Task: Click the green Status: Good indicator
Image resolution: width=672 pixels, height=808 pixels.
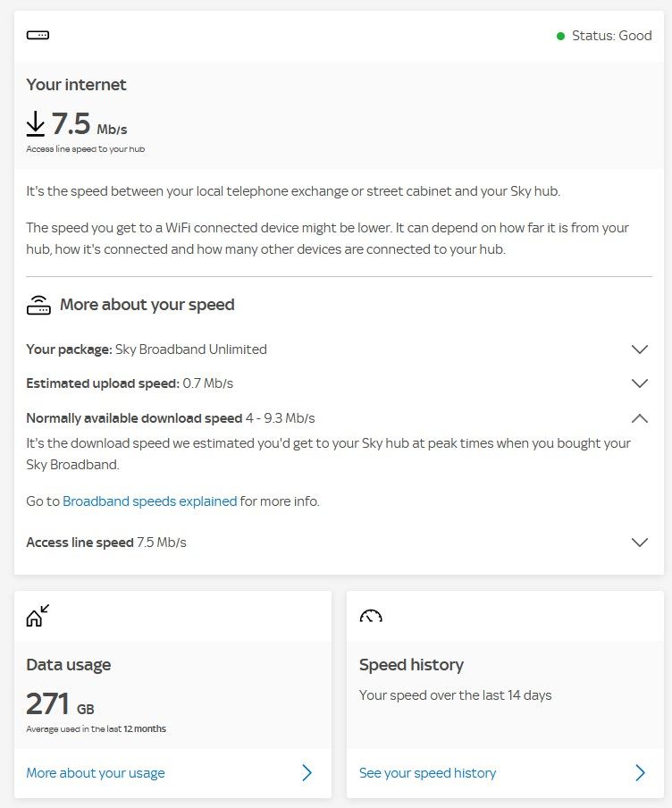Action: (x=604, y=37)
